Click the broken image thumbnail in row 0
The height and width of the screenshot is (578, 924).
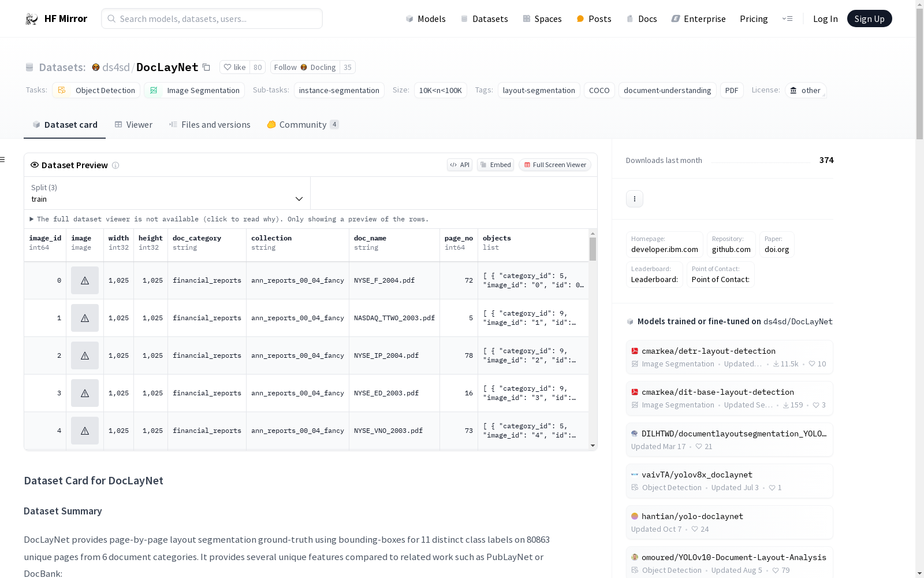click(85, 280)
